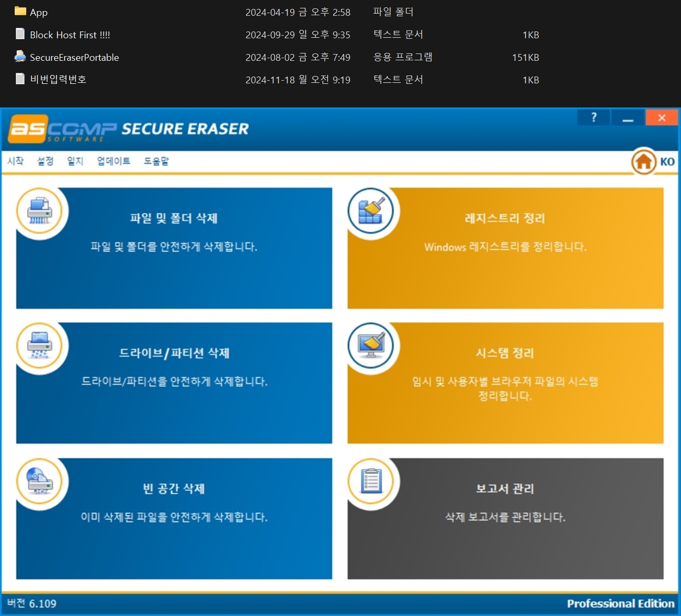Click the system cleaning monitor icon
Image resolution: width=681 pixels, height=616 pixels.
tap(371, 345)
